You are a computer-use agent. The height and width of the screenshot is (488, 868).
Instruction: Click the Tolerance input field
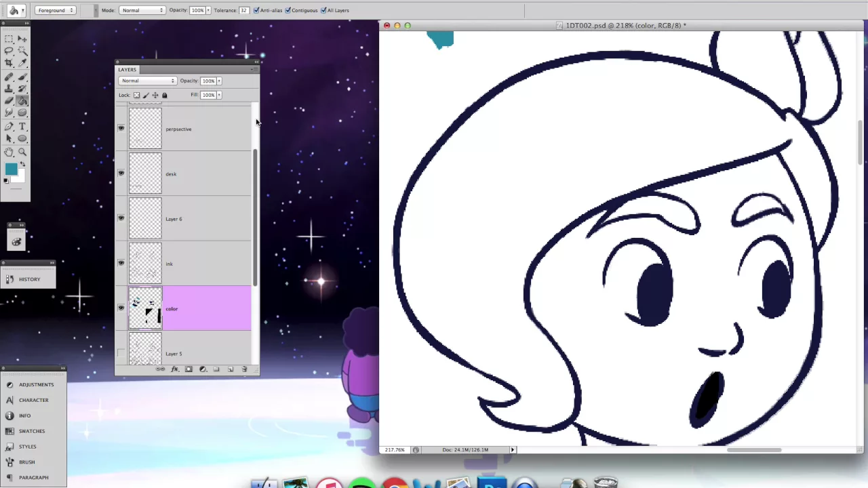pyautogui.click(x=243, y=10)
